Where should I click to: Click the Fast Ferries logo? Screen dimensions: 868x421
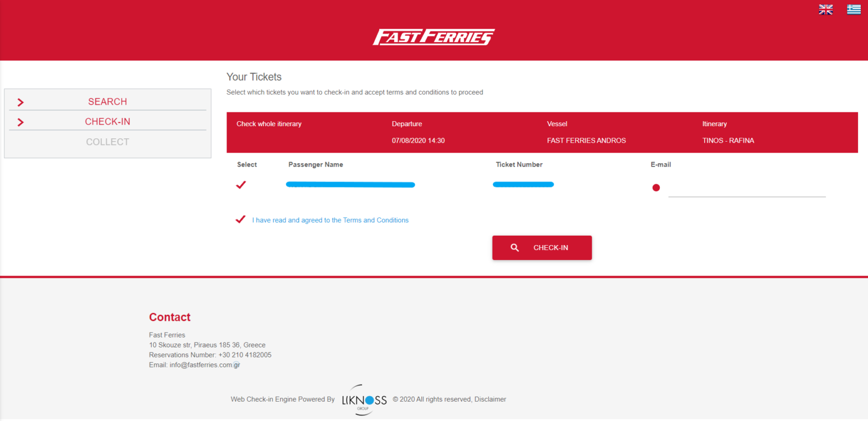click(433, 37)
